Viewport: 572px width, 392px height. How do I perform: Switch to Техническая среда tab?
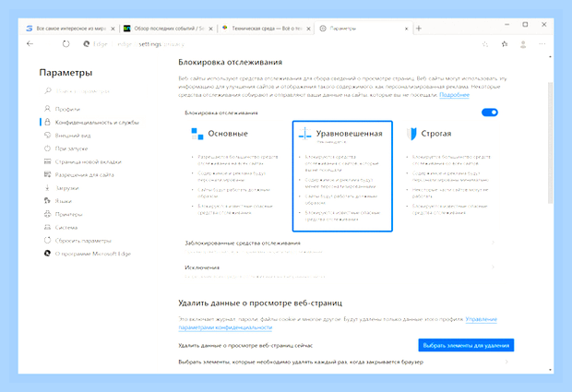(267, 29)
